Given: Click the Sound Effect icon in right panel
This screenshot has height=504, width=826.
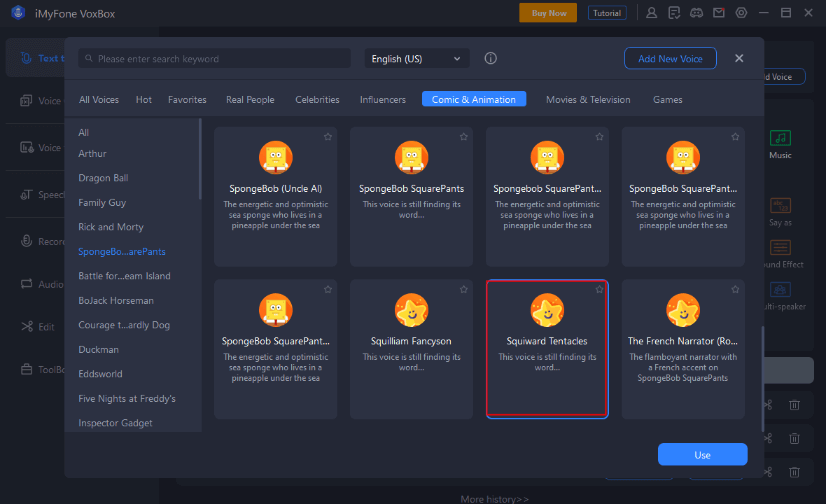Looking at the screenshot, I should point(780,248).
